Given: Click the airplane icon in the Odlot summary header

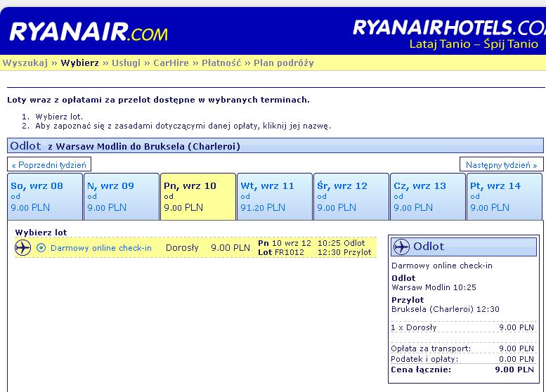Looking at the screenshot, I should [401, 247].
